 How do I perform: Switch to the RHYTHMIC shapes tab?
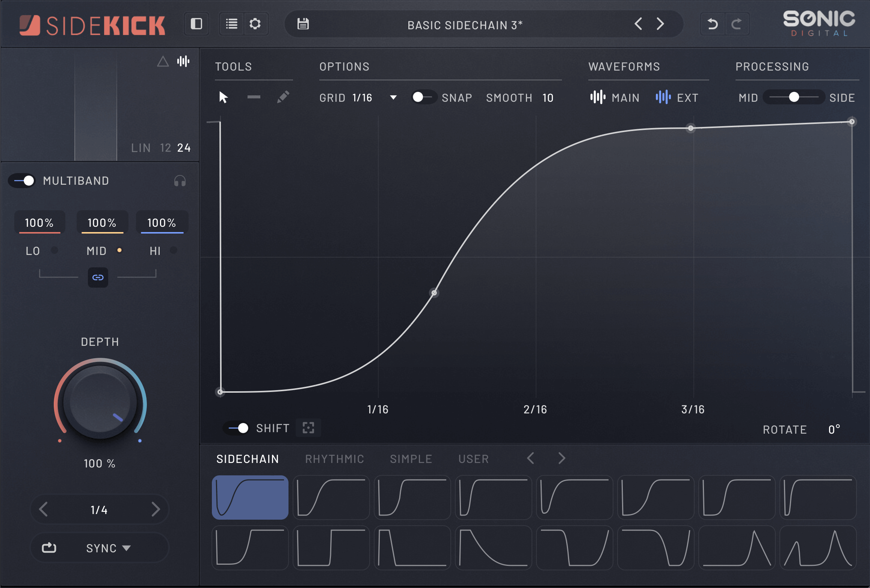[334, 459]
